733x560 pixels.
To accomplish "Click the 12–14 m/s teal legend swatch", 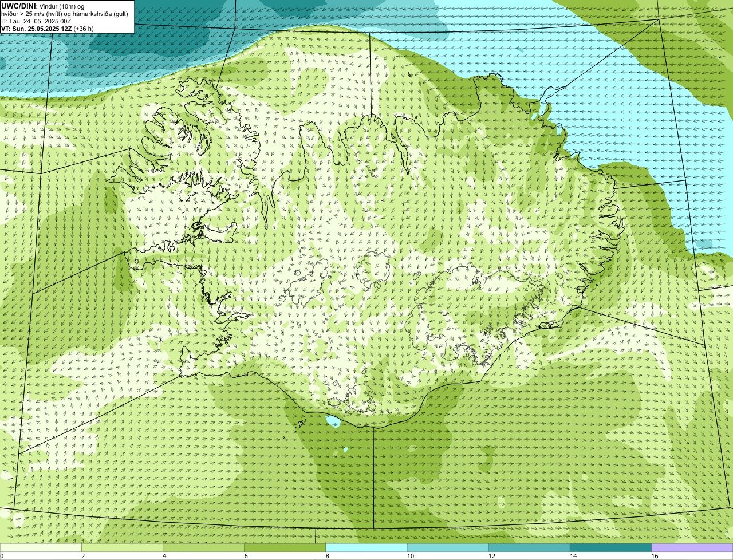I will (x=529, y=548).
